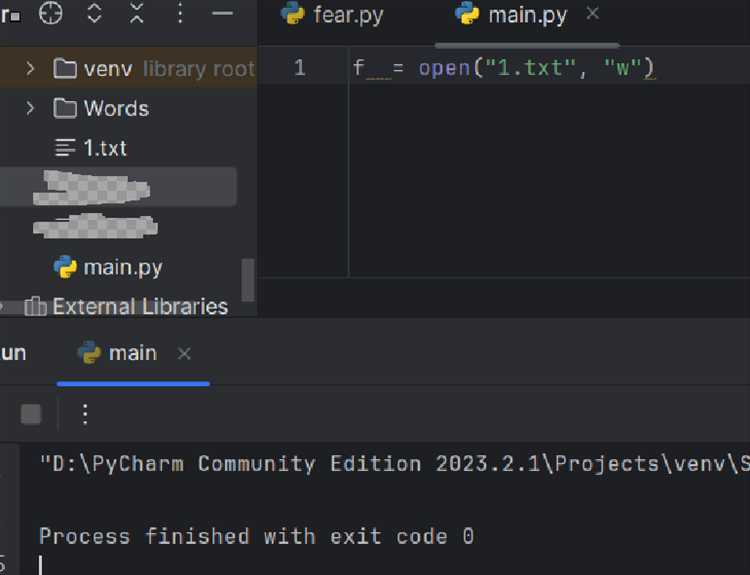This screenshot has width=750, height=575.
Task: Click the Collapse All icon in the project toolbar
Action: coord(137,12)
